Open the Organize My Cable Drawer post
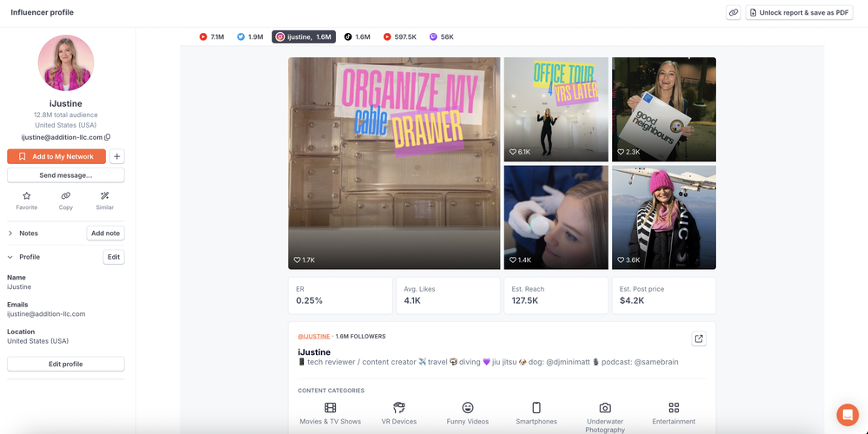The height and width of the screenshot is (434, 868). tap(394, 163)
